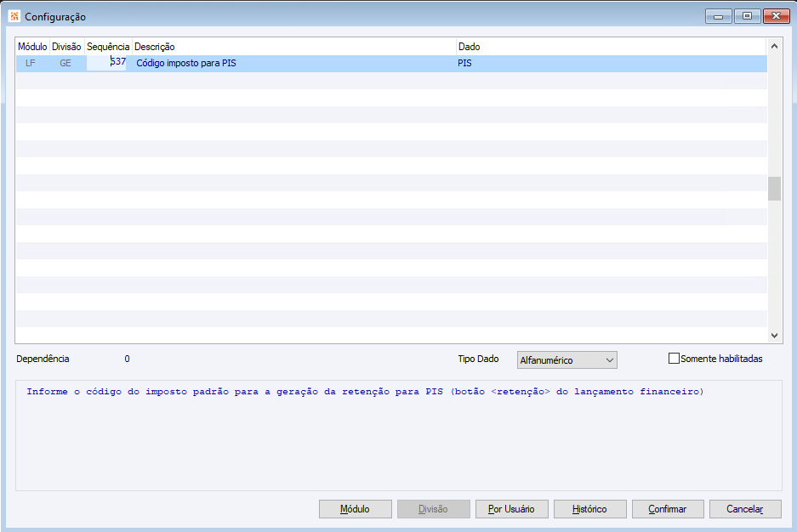Click the Configuração window app icon
This screenshot has width=797, height=532.
click(14, 16)
